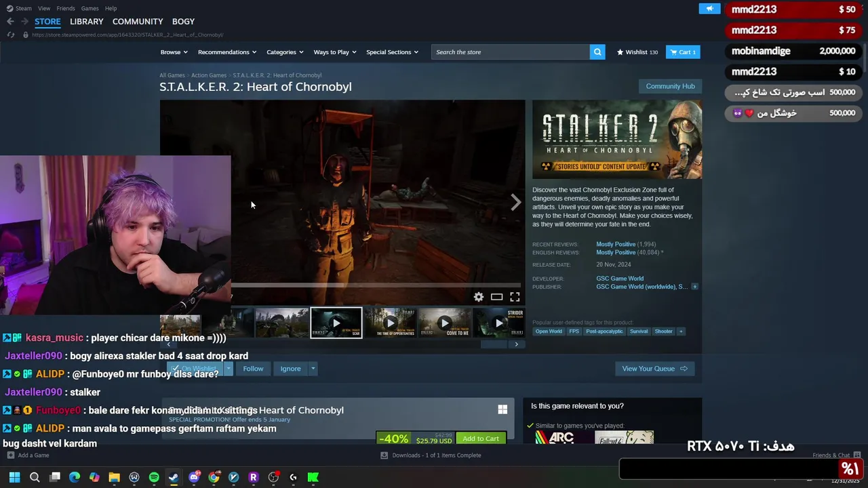Open Task View on the taskbar
This screenshot has height=488, width=868.
click(55, 477)
